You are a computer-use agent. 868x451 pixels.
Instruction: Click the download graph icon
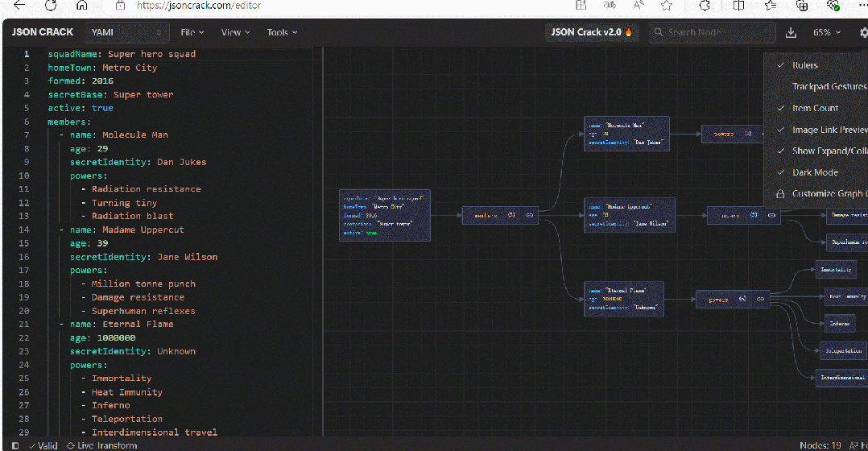(x=791, y=33)
